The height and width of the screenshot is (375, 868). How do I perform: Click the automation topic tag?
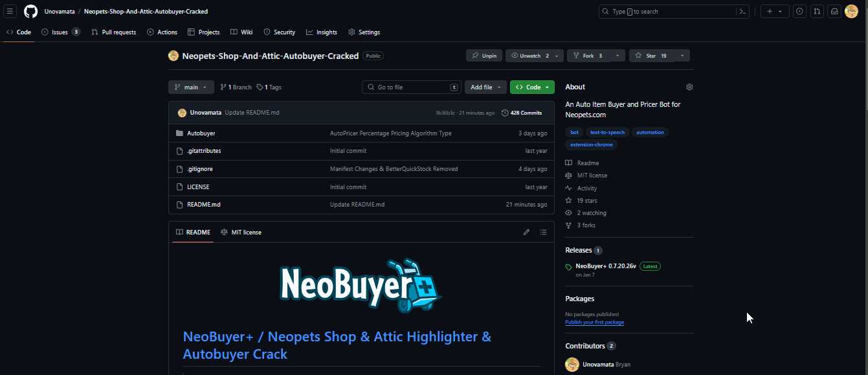[650, 132]
